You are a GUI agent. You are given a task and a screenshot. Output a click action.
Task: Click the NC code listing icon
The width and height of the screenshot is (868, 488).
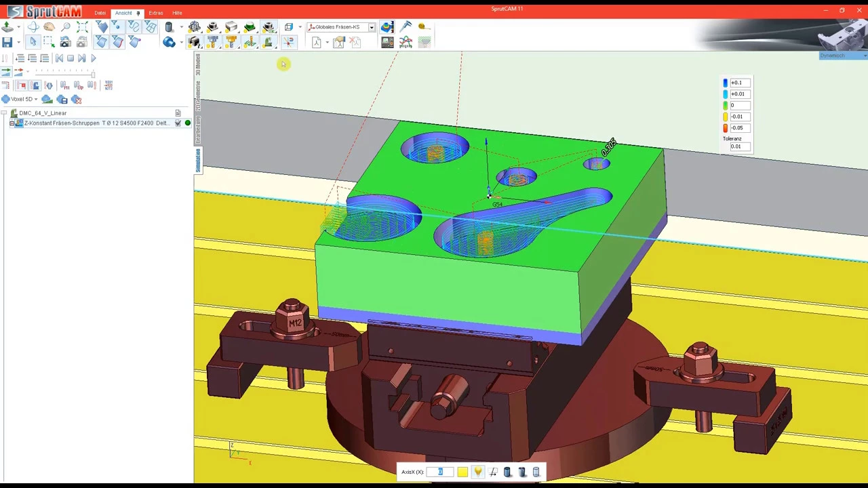(x=108, y=85)
